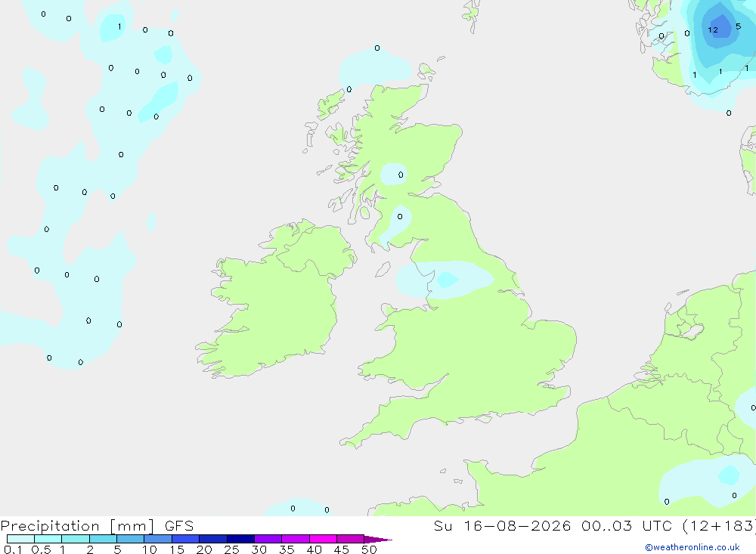Click the '0.5' legend scale label
756x554 pixels.
41,549
